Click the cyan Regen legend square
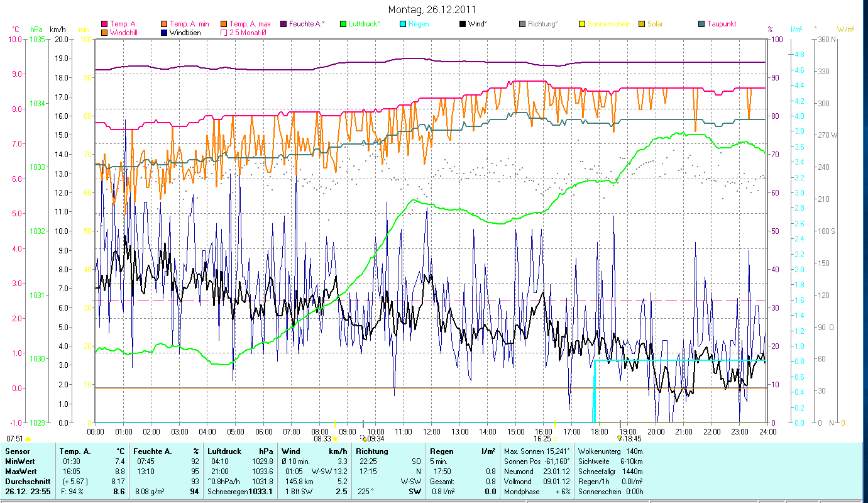The image size is (868, 503). pos(403,24)
